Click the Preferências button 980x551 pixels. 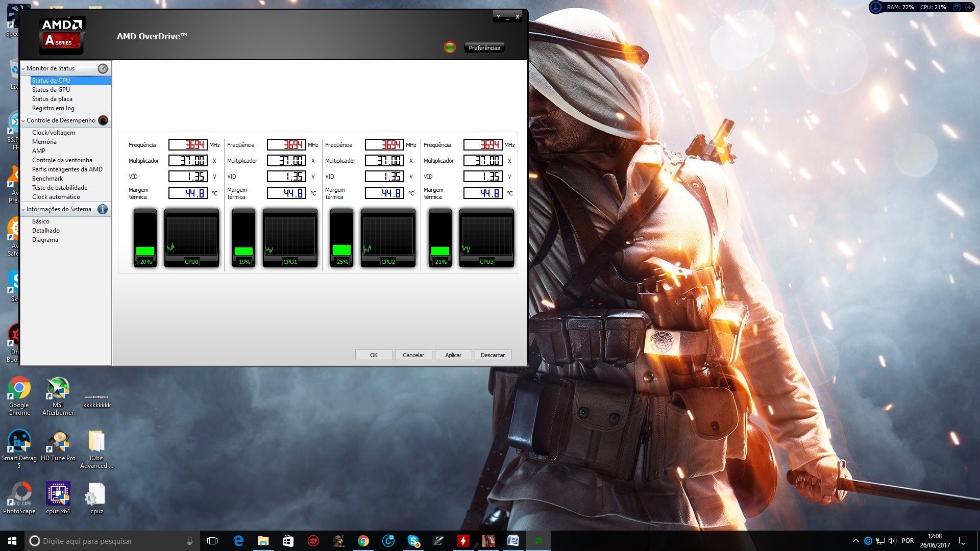pyautogui.click(x=484, y=48)
